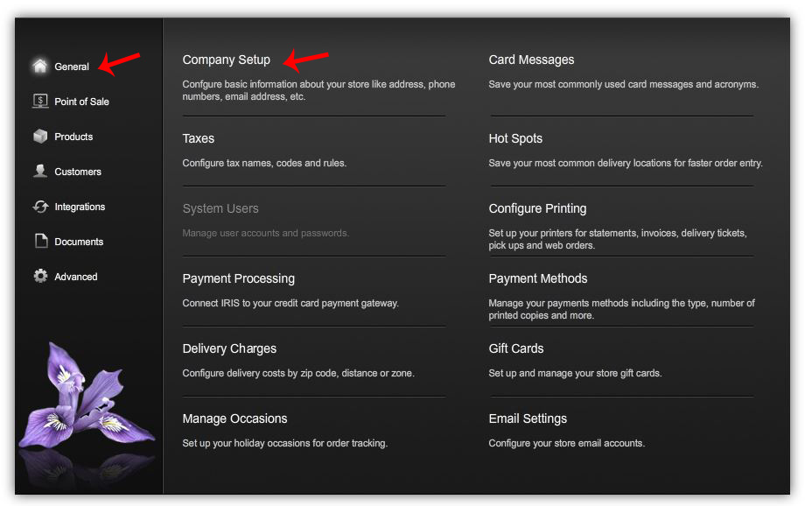Image resolution: width=812 pixels, height=506 pixels.
Task: Open Company Setup settings
Action: [x=227, y=60]
